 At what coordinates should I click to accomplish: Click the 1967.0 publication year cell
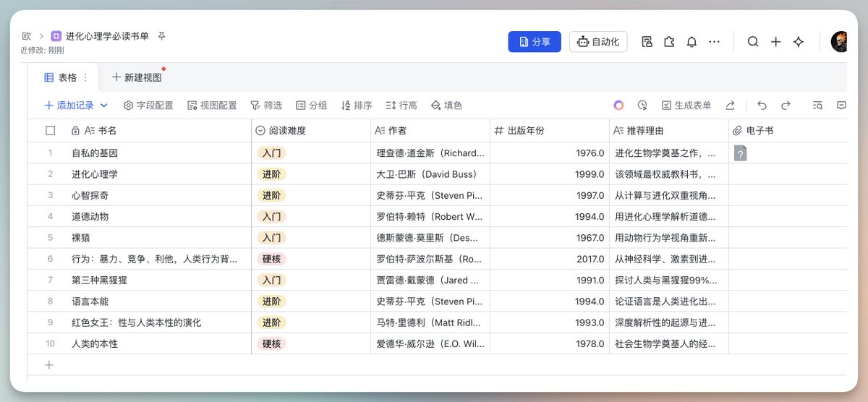[x=550, y=238]
